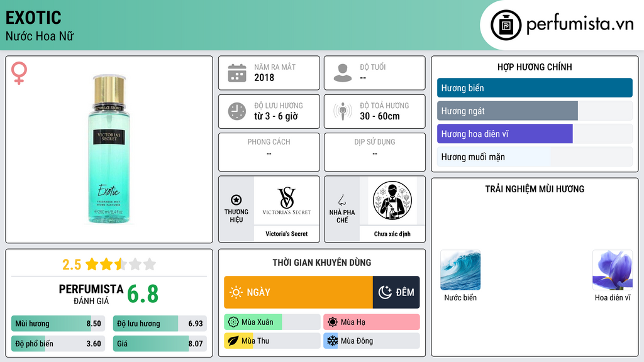
Task: Click the Hương biển accord bar
Action: tap(535, 88)
